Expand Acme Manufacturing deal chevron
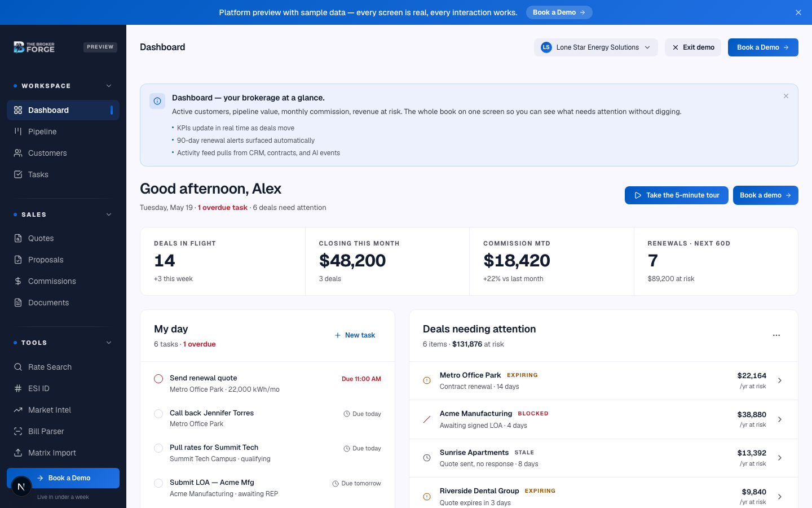812x508 pixels. [780, 419]
